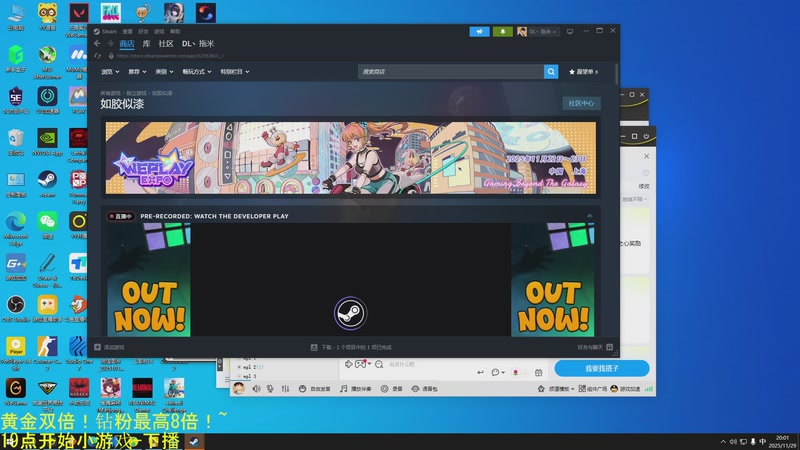Click the 播放伴奏 music note button

(x=356, y=389)
